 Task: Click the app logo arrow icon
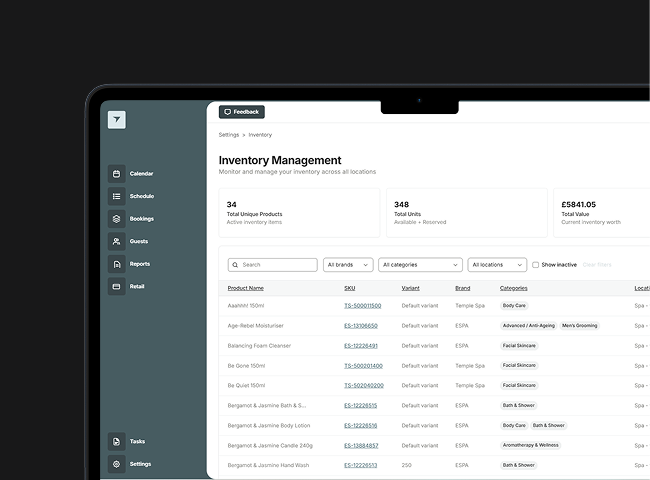point(116,120)
